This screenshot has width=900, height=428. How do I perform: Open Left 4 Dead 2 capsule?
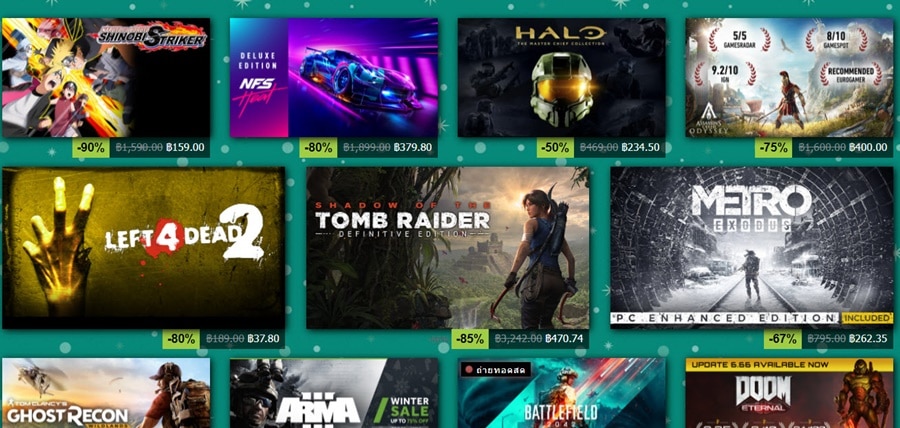[x=143, y=248]
